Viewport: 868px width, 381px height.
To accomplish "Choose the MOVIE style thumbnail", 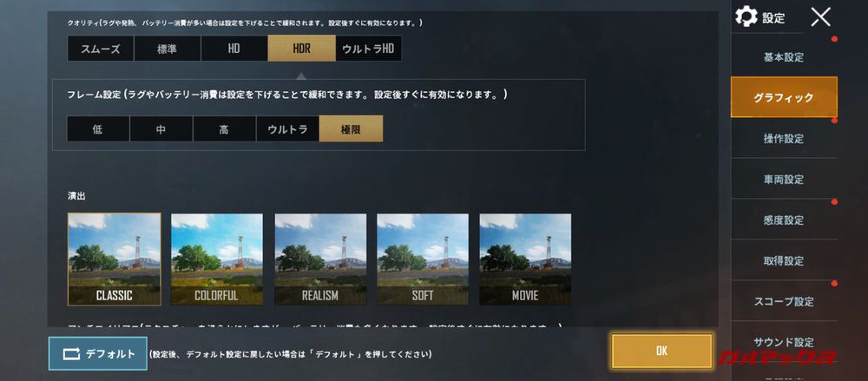I will tap(525, 259).
